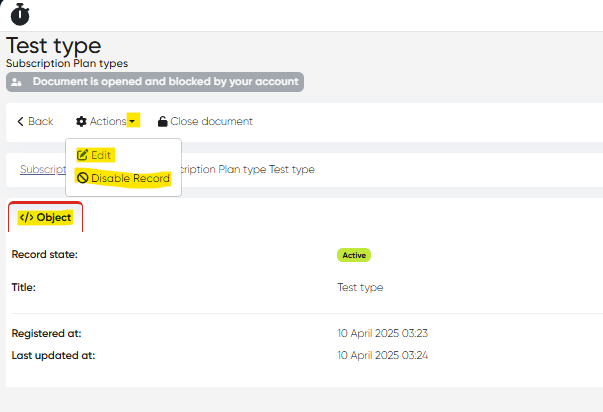Click the unlock icon beside Close document
The image size is (603, 412).
[162, 121]
